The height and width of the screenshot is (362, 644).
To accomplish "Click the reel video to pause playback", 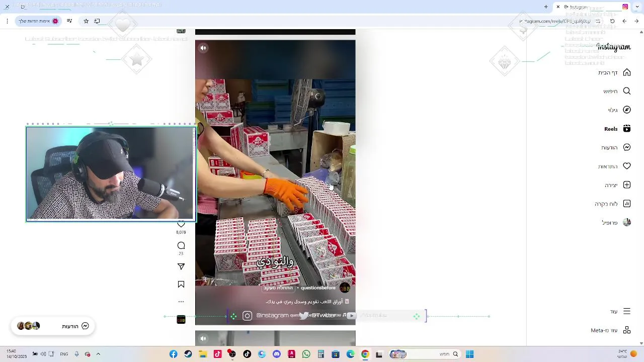I will (x=275, y=183).
